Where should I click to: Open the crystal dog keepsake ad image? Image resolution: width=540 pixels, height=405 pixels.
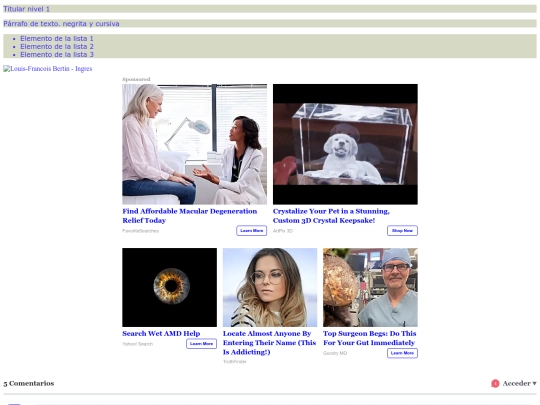coord(345,144)
